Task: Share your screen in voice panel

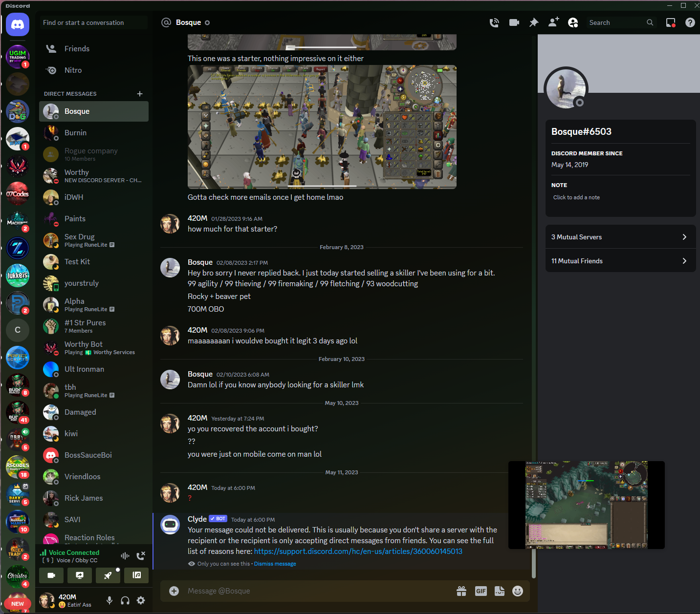Action: [80, 575]
